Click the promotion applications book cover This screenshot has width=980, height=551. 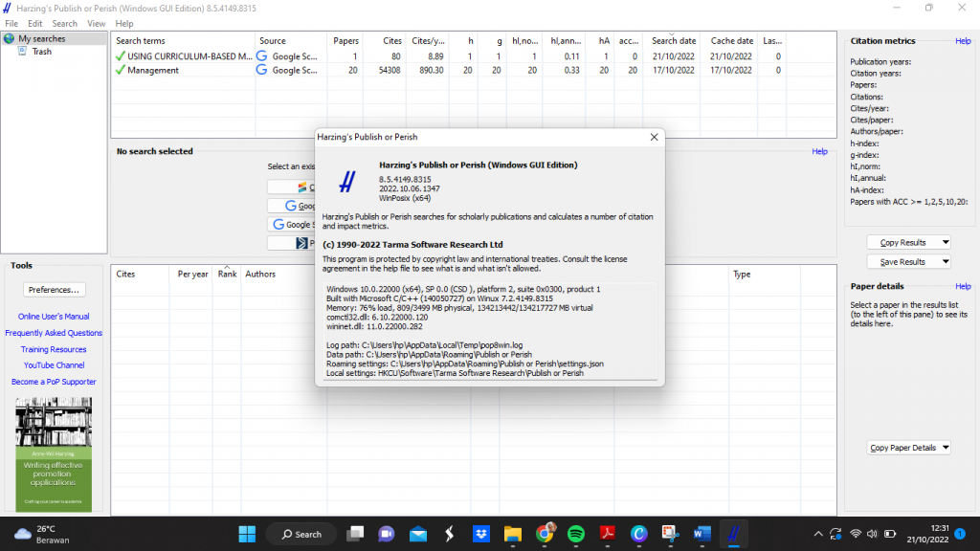[x=54, y=454]
